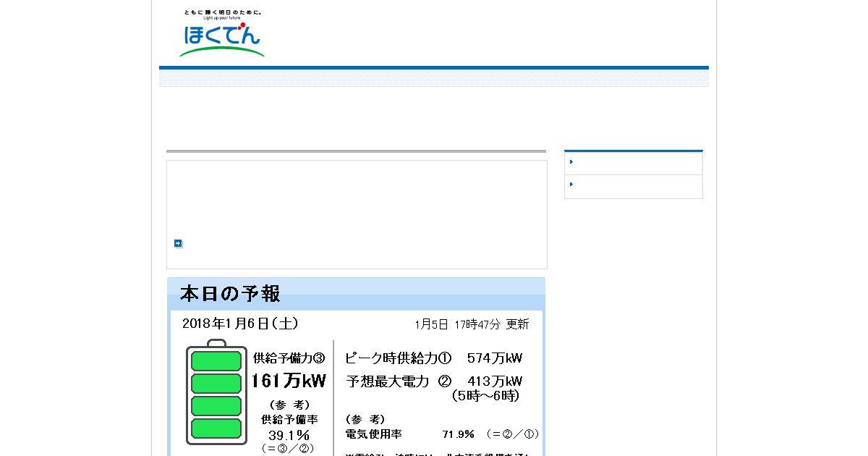Click the 予想最大電力 ② 413万kW line
This screenshot has width=868, height=456.
coord(433,381)
